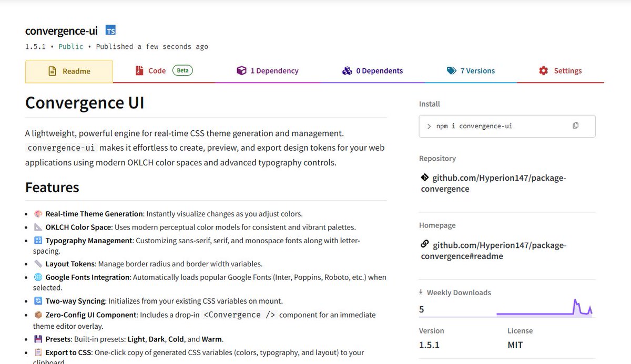Image resolution: width=631 pixels, height=364 pixels.
Task: Click the Repository label
Action: [437, 158]
